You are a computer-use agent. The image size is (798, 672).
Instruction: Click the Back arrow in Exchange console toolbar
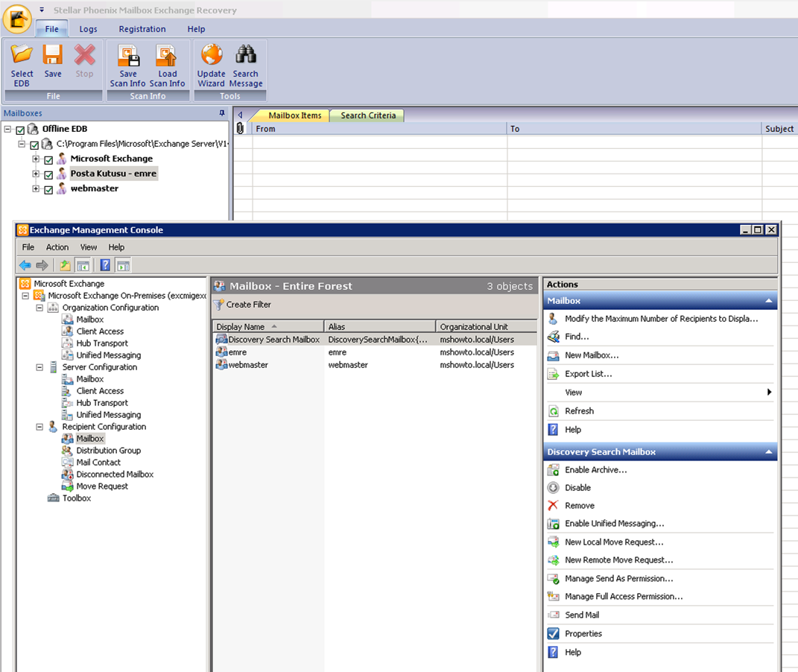[x=25, y=265]
